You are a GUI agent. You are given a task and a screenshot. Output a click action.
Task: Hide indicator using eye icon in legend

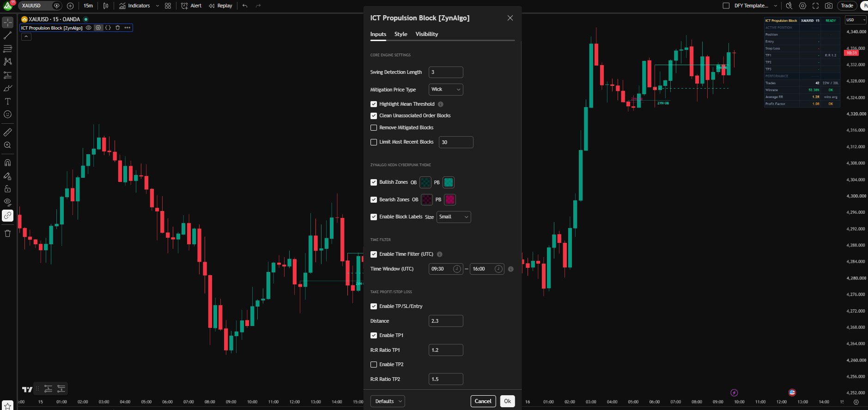pos(89,28)
